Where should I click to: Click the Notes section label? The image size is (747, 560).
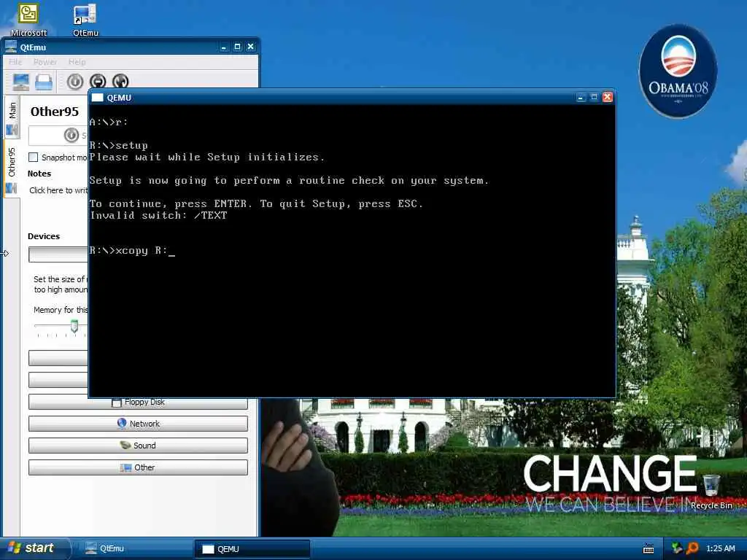(39, 174)
